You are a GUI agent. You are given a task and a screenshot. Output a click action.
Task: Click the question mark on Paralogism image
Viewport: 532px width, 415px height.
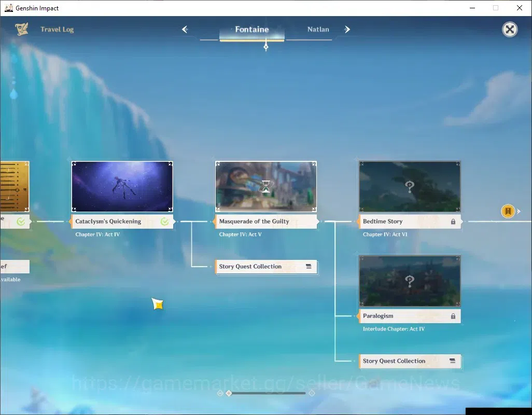[x=410, y=281]
